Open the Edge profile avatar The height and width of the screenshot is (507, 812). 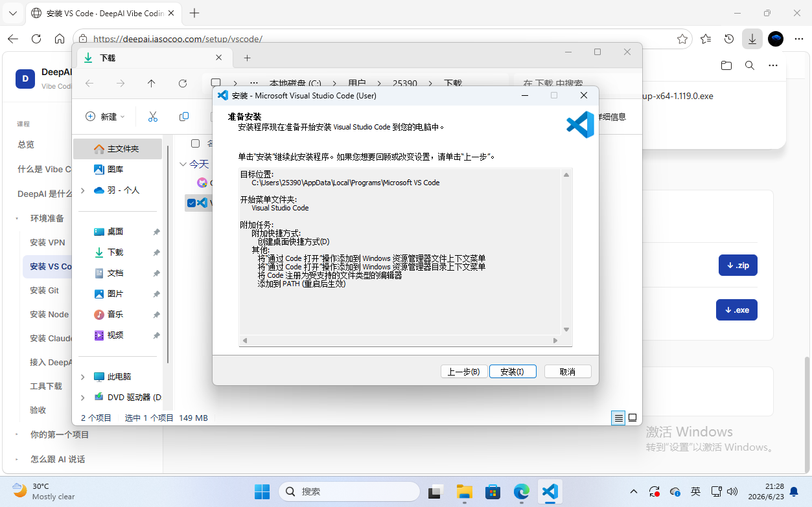[776, 39]
